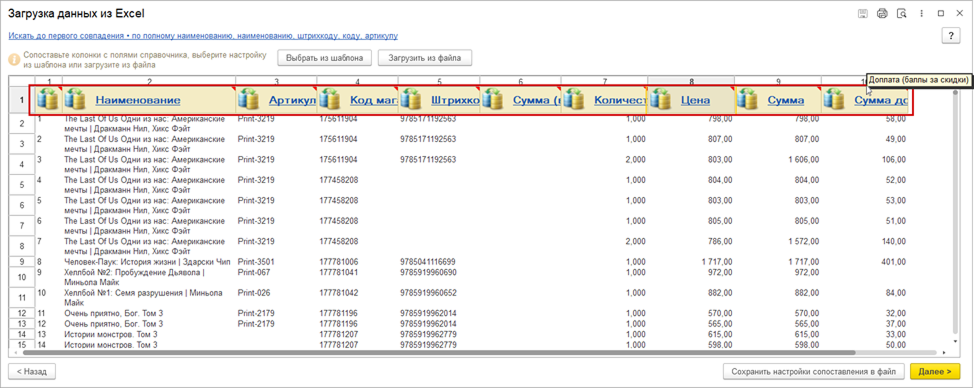This screenshot has width=974, height=388.
Task: Select the Наименование column mapping link
Action: pyautogui.click(x=138, y=100)
